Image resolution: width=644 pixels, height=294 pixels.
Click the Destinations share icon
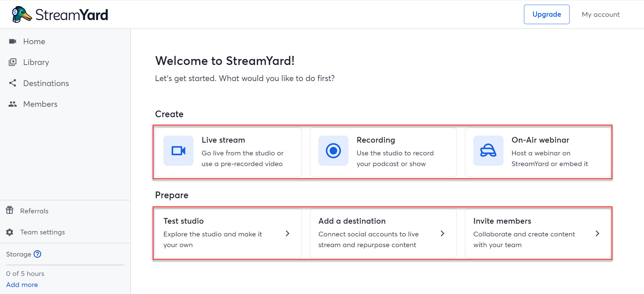pyautogui.click(x=12, y=83)
